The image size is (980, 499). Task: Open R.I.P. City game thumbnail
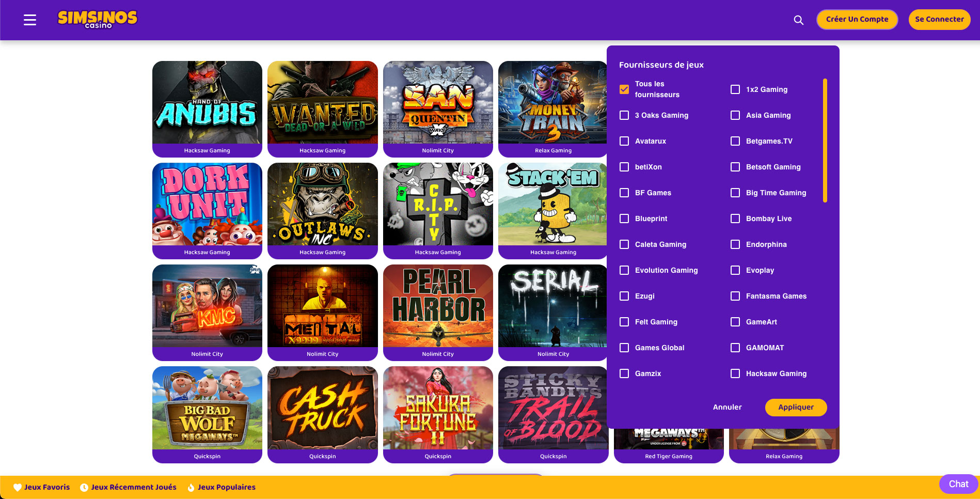tap(438, 204)
